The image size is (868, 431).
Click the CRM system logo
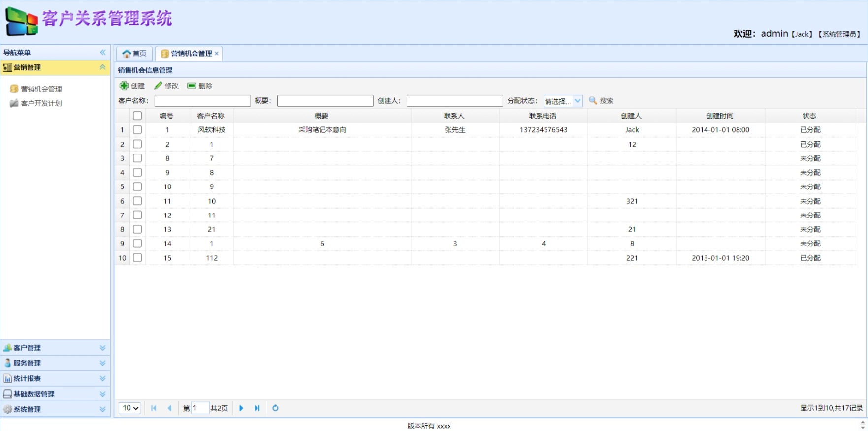pos(22,22)
